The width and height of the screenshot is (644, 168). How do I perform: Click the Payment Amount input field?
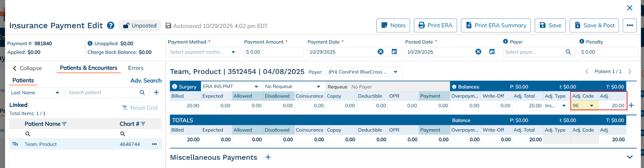[x=274, y=52]
